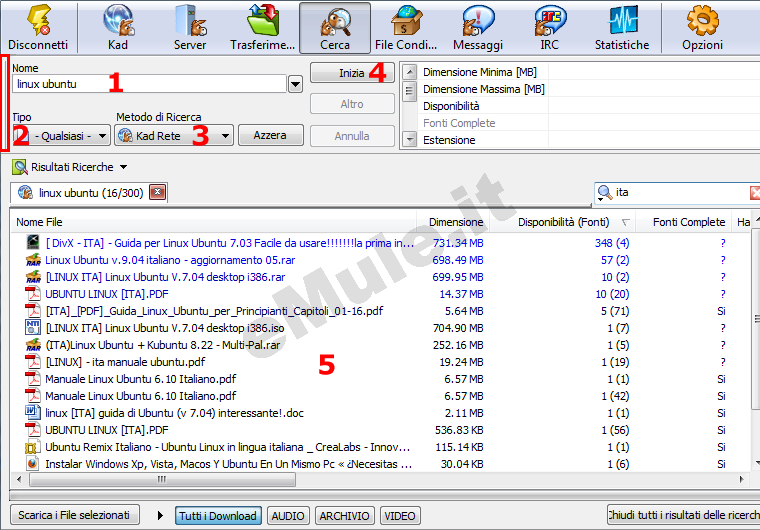Click the ita filter input field
Viewport: 760px width, 530px height.
click(x=681, y=193)
